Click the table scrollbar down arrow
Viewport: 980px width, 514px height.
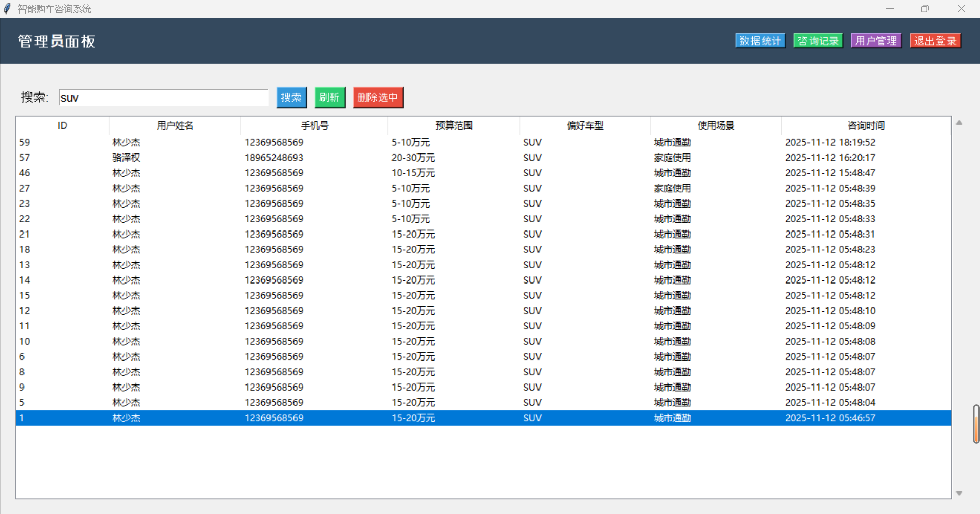[959, 493]
